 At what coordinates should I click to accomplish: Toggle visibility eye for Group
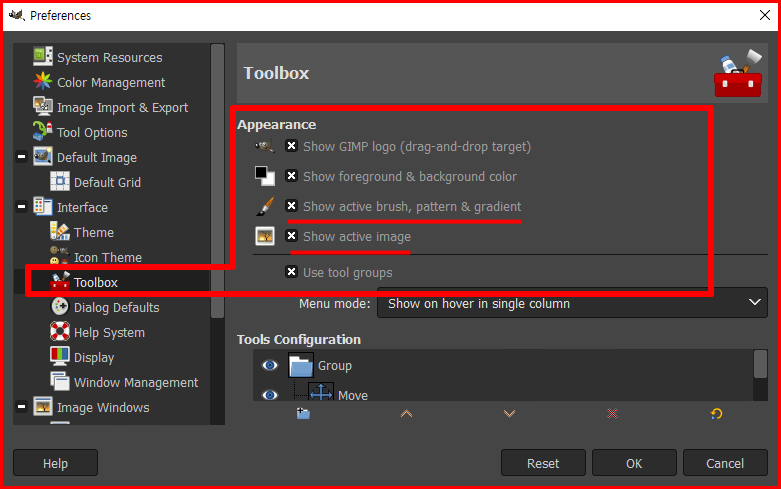click(270, 366)
